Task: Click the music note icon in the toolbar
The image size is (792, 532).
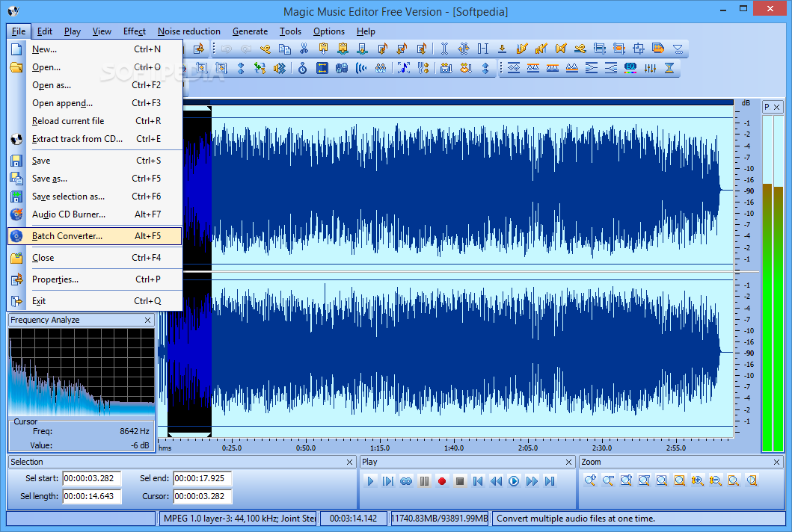Action: 404,68
